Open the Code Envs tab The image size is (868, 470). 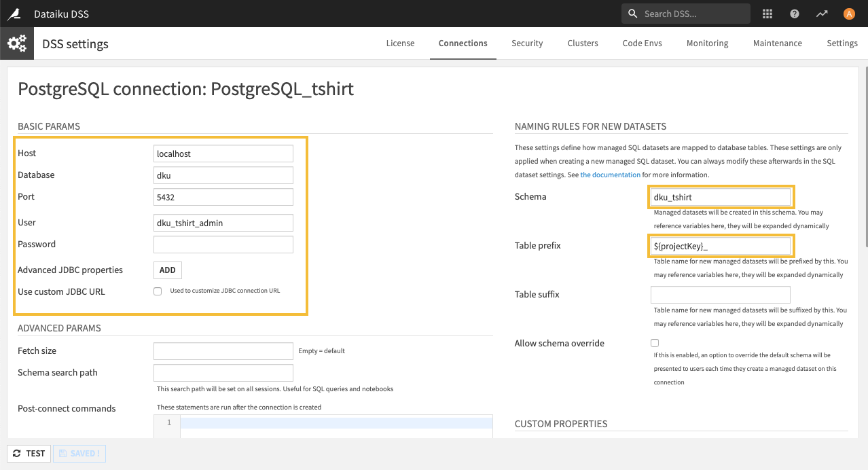(x=642, y=43)
